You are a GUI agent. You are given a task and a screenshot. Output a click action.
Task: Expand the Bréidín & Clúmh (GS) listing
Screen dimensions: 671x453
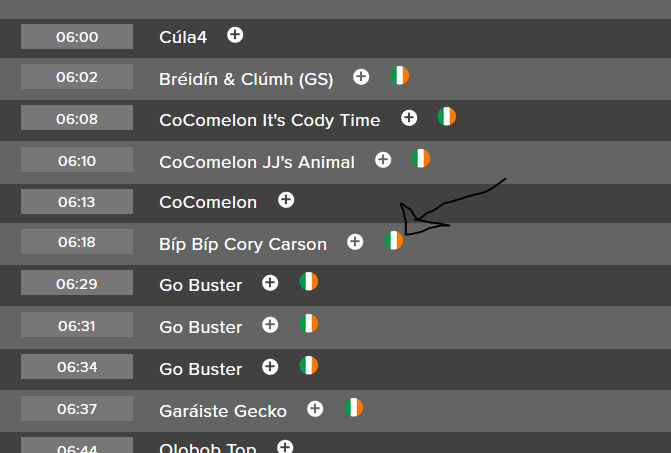coord(361,77)
